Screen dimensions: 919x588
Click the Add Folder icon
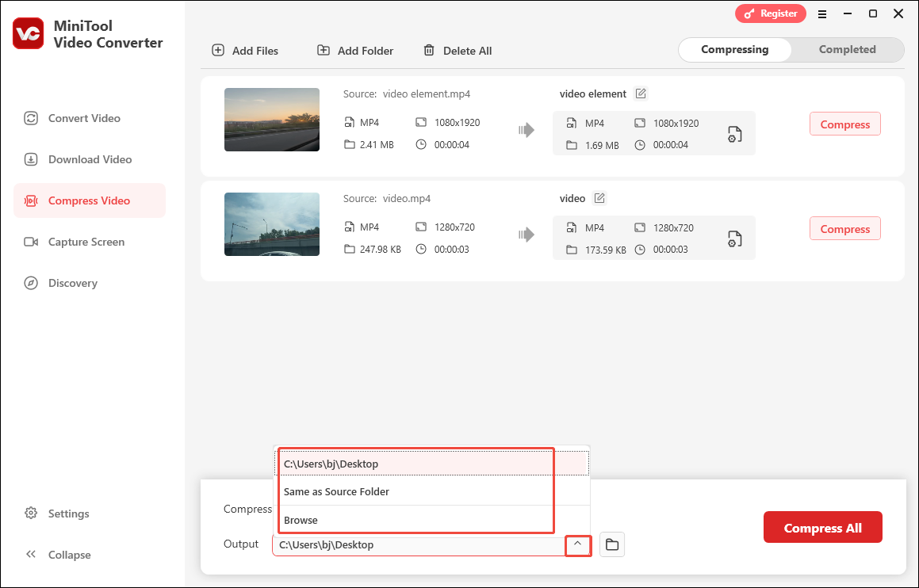[323, 50]
